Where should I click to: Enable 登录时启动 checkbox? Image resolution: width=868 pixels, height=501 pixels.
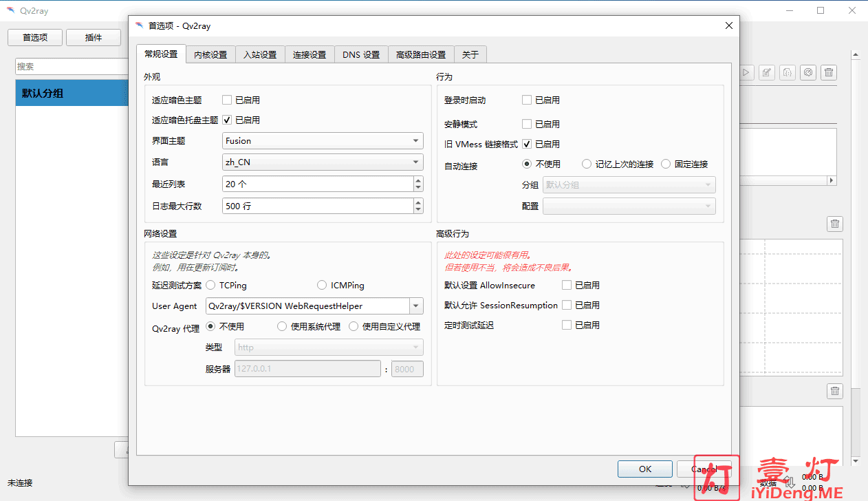(527, 100)
